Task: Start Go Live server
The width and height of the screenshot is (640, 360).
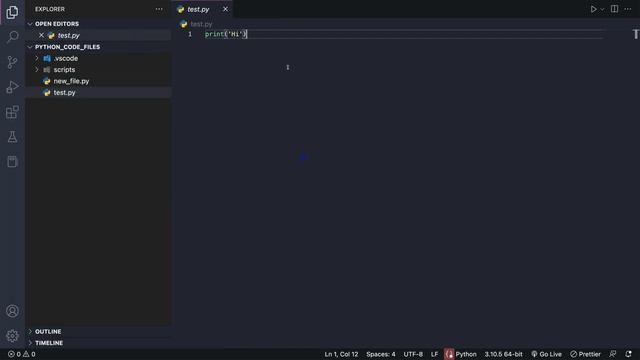Action: coord(546,354)
